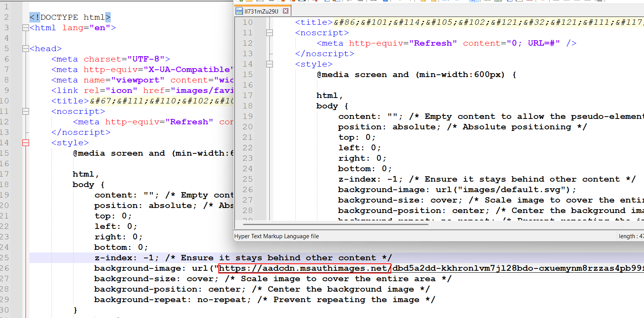The image size is (644, 318).
Task: Click the 'html,' selector in front window
Action: 330,96
